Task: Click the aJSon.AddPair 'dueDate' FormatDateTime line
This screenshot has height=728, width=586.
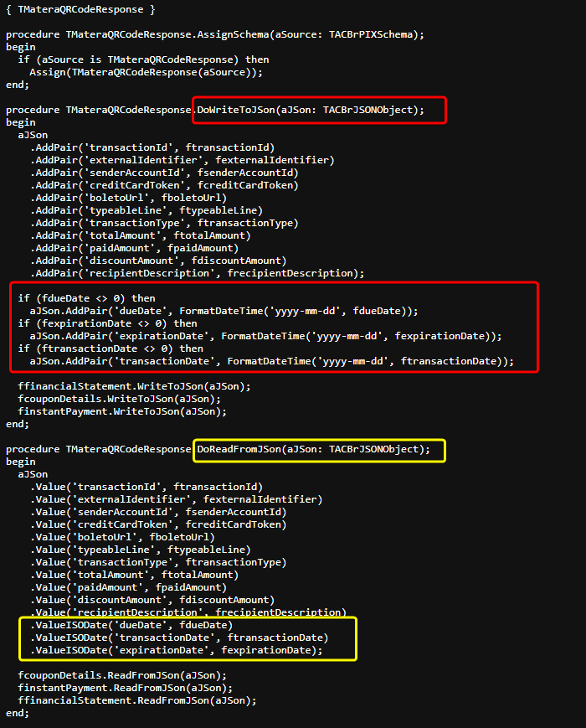Action: (224, 311)
